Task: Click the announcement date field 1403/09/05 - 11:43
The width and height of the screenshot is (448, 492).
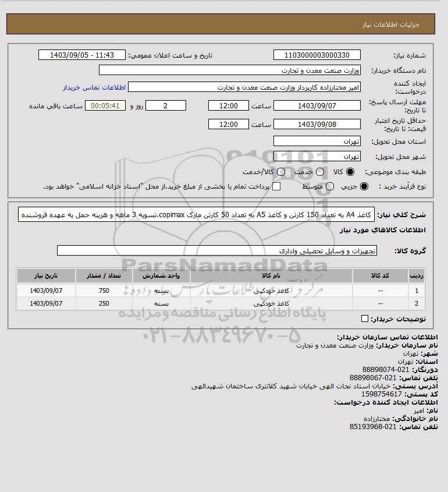Action: (x=82, y=55)
